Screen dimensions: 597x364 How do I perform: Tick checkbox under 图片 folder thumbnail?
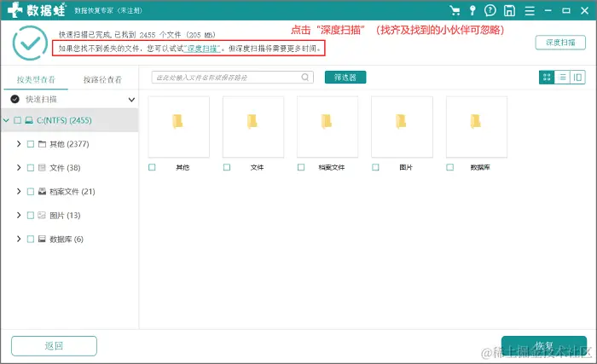[x=375, y=167]
